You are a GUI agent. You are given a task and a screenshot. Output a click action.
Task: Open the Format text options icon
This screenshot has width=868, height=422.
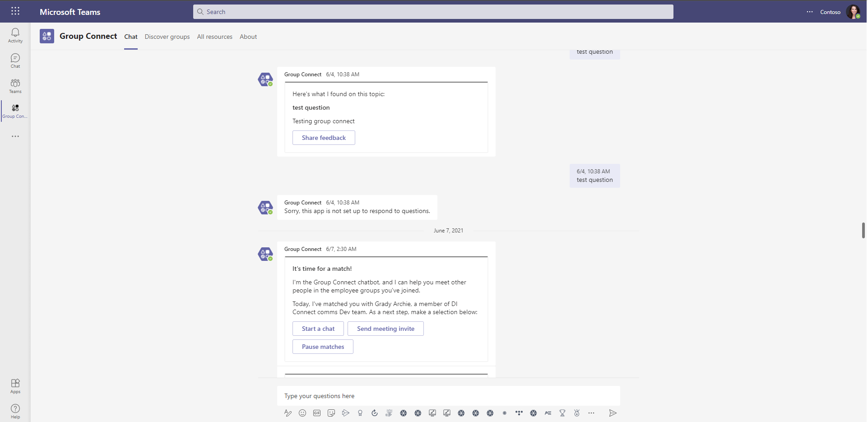click(x=288, y=413)
